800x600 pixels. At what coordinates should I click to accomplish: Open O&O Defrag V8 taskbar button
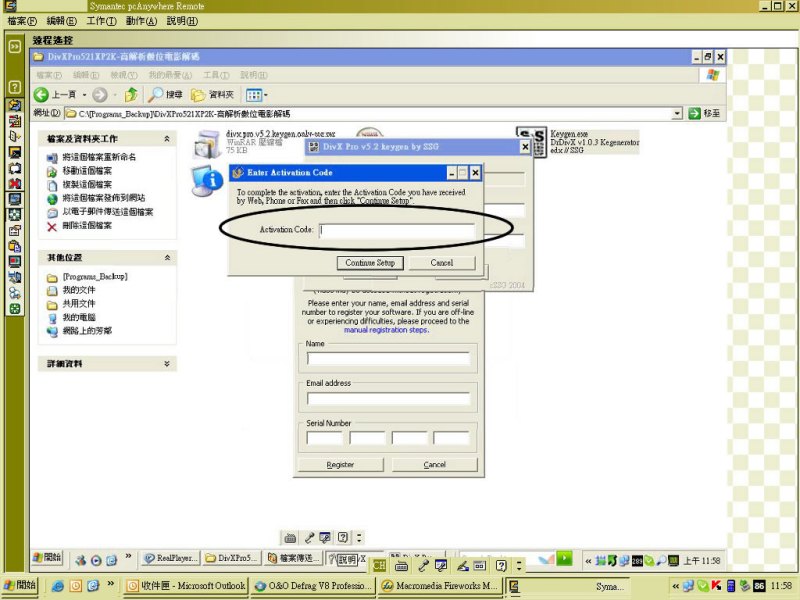(x=312, y=586)
